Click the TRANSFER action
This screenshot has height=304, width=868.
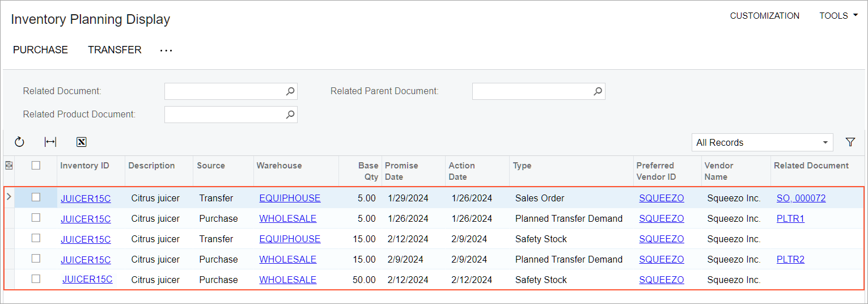tap(115, 50)
